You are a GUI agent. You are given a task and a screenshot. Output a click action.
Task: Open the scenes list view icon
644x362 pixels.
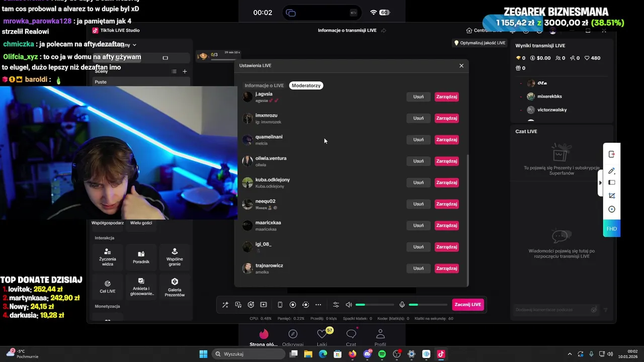tap(174, 71)
